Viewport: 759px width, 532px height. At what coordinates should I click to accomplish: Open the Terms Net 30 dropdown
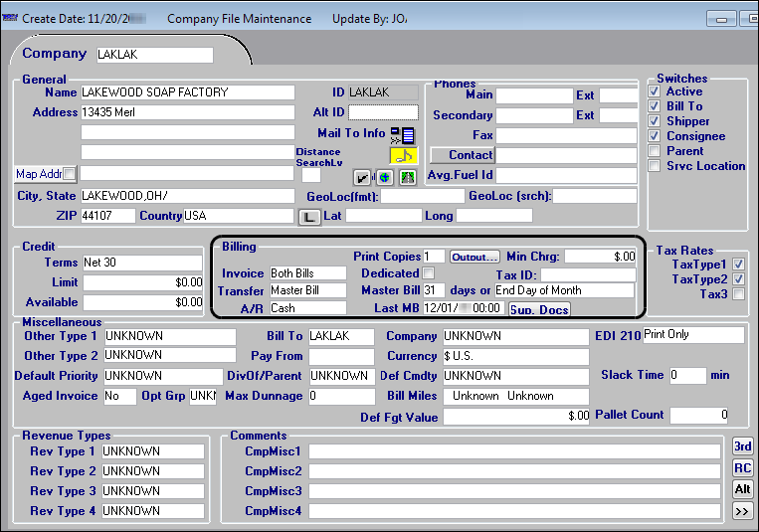(142, 264)
